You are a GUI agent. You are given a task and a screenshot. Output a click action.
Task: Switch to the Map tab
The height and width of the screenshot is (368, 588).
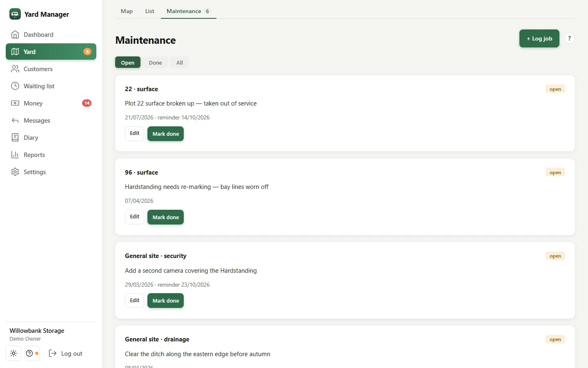pos(127,11)
